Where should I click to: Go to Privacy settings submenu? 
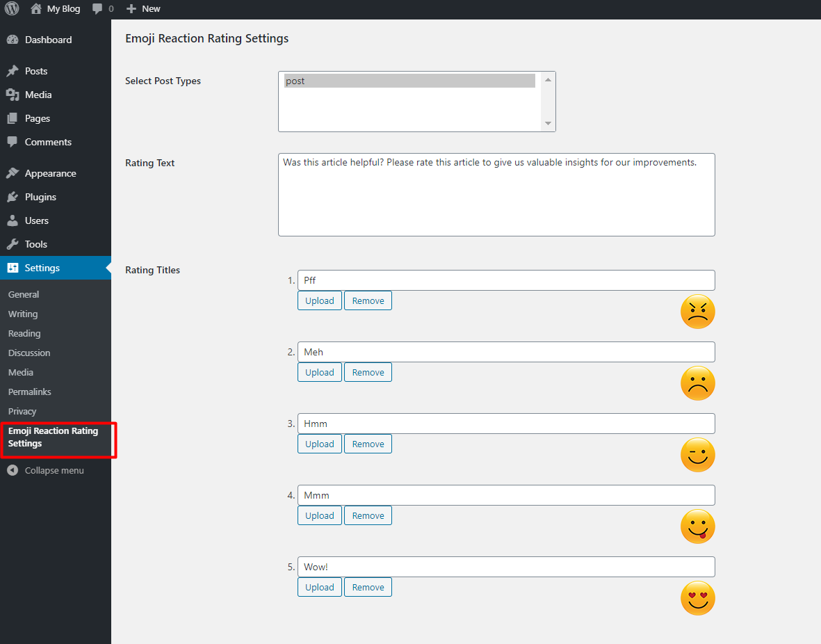pyautogui.click(x=22, y=411)
